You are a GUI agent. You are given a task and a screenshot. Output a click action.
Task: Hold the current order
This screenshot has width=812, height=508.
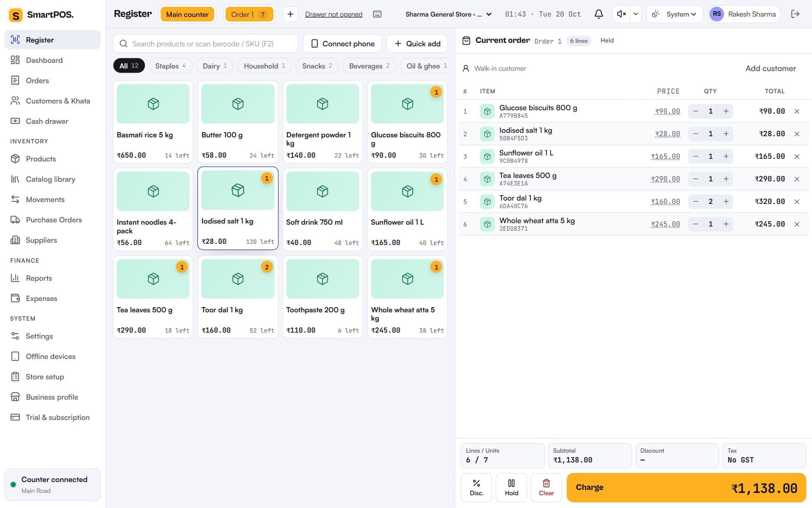pos(511,488)
